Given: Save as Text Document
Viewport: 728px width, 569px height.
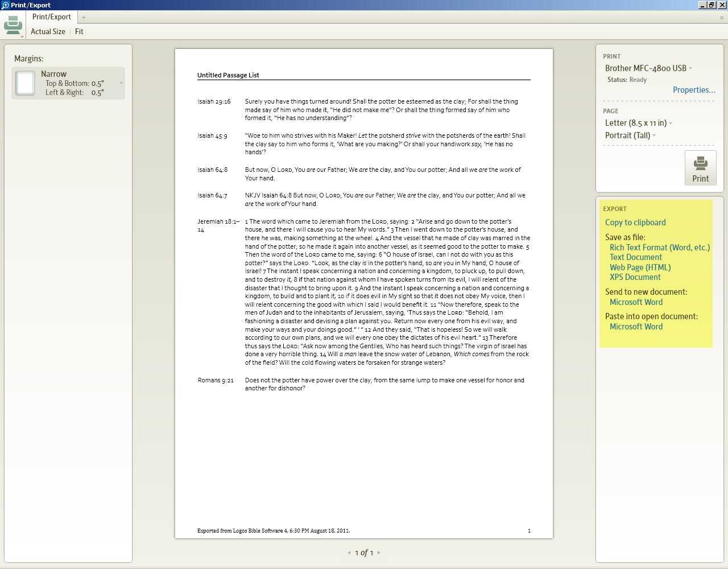Looking at the screenshot, I should pos(636,257).
